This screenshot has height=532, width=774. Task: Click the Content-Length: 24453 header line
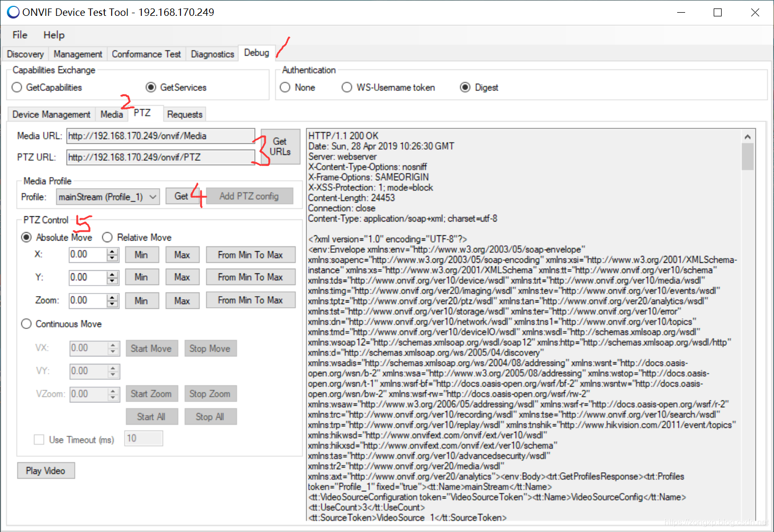tap(352, 198)
